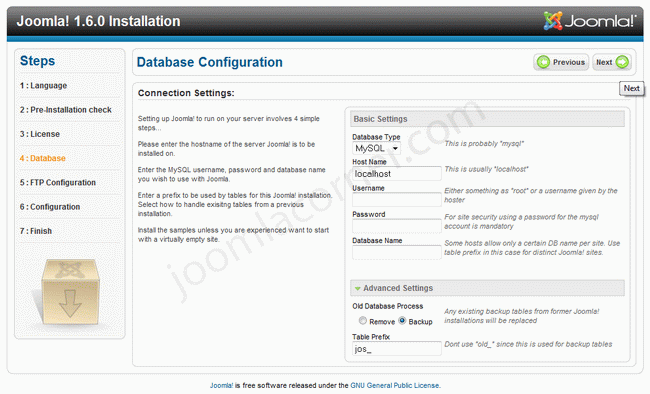Click the Database Configuration heading
Viewport: 650px width, 394px height.
[x=210, y=62]
